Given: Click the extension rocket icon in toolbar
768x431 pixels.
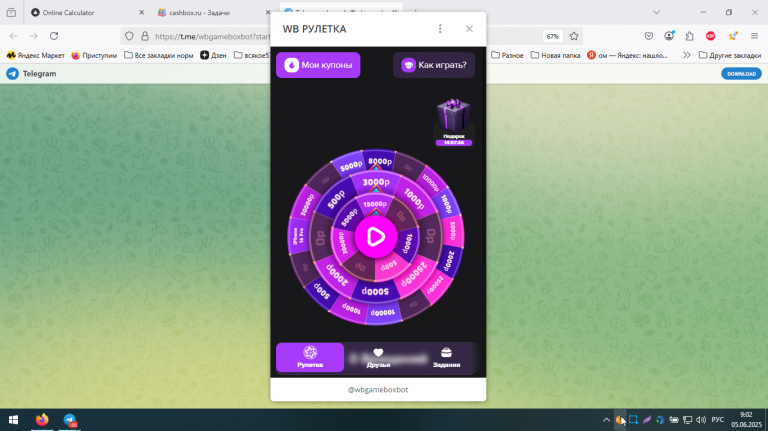Looking at the screenshot, I should click(x=733, y=36).
